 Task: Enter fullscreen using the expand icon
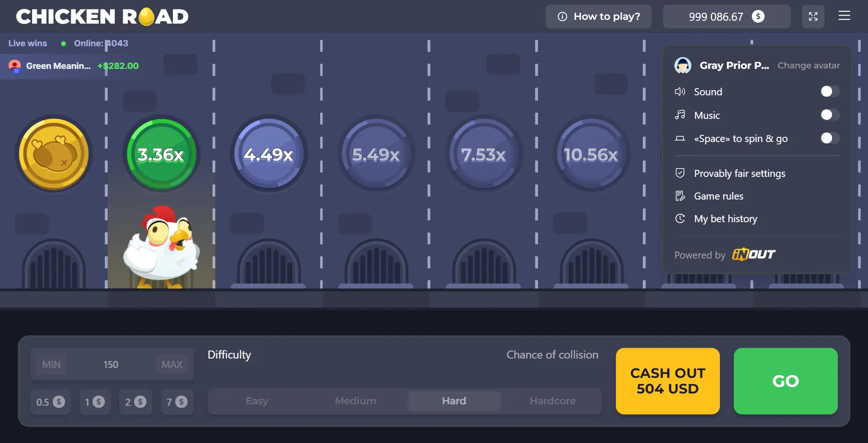(813, 16)
